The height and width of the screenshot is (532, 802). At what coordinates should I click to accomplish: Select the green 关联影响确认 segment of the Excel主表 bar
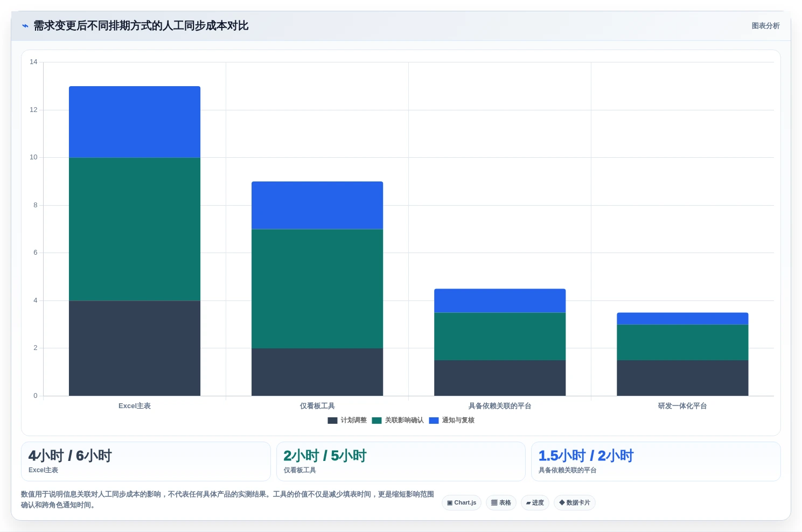click(x=135, y=229)
